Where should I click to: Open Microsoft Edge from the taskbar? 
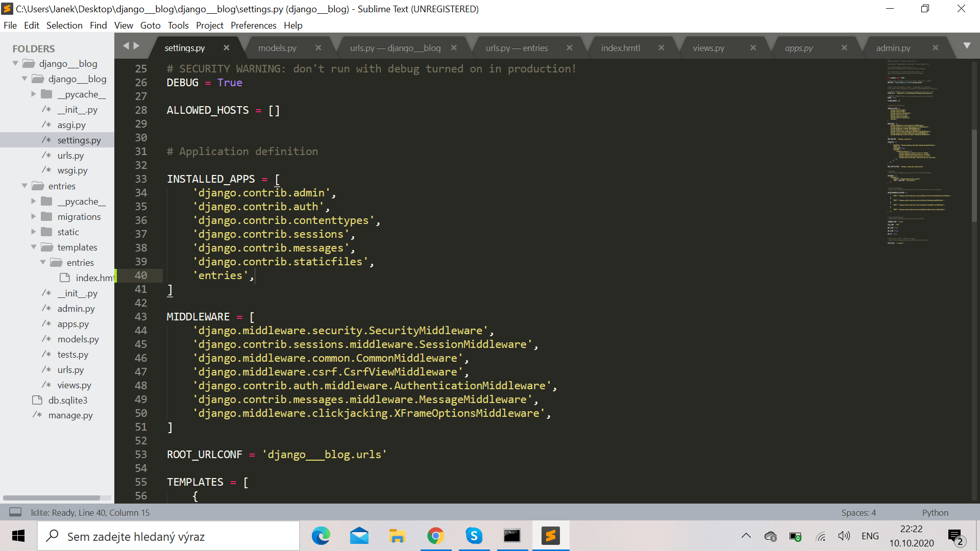(x=321, y=536)
